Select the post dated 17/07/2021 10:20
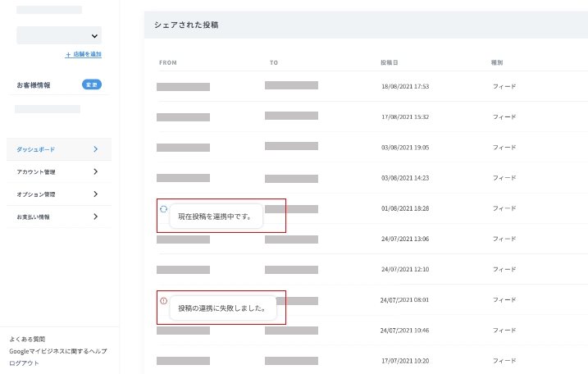 click(405, 360)
